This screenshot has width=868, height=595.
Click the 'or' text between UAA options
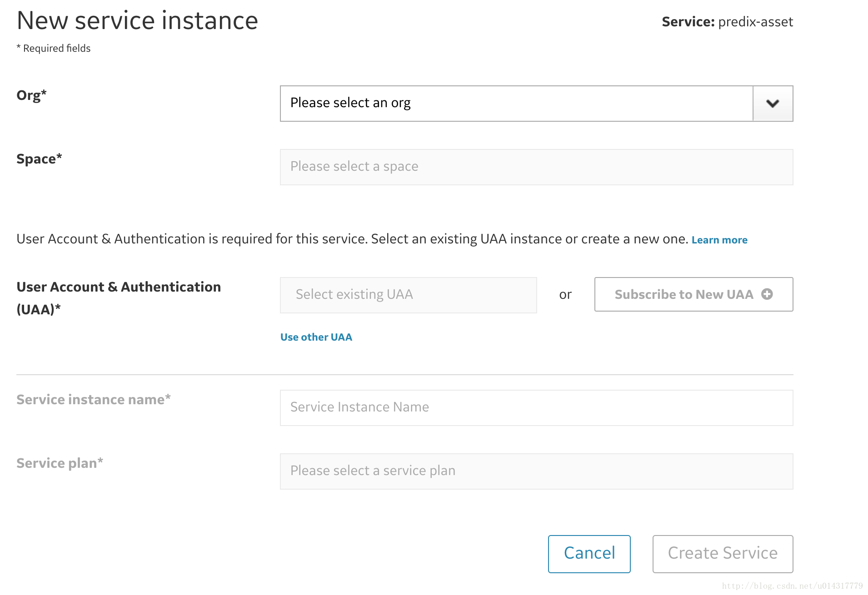coord(565,295)
